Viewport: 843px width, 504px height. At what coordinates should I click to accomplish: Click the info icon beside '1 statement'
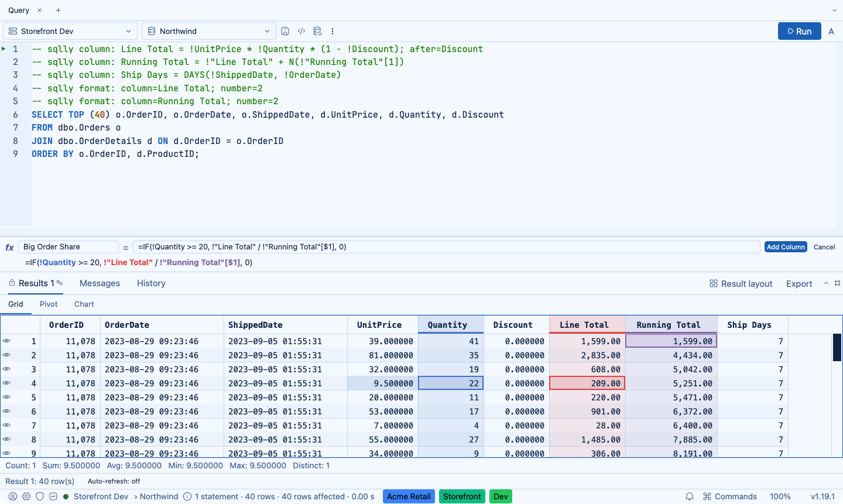[x=187, y=496]
